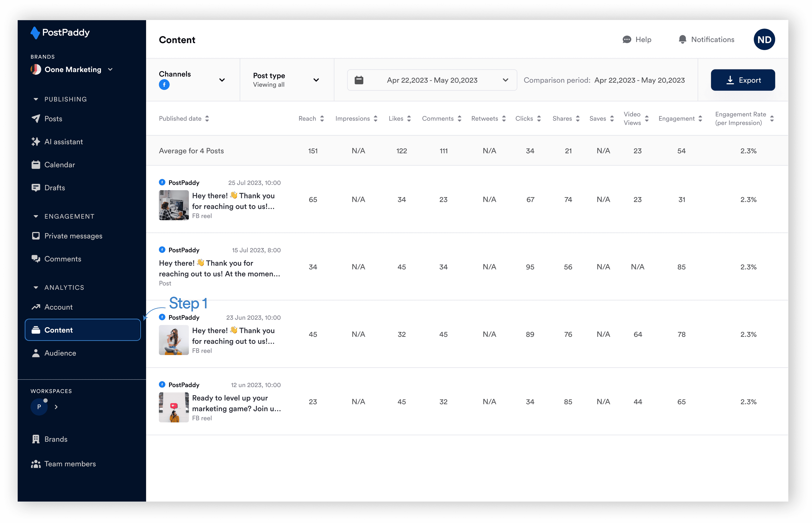Toggle sort on Published date

(x=207, y=119)
